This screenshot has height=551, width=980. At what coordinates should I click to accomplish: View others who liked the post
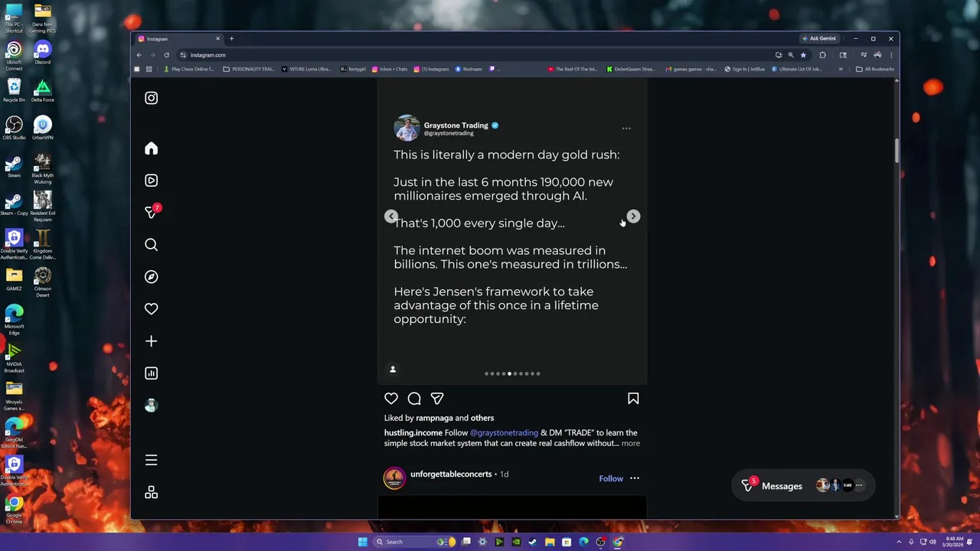click(482, 418)
